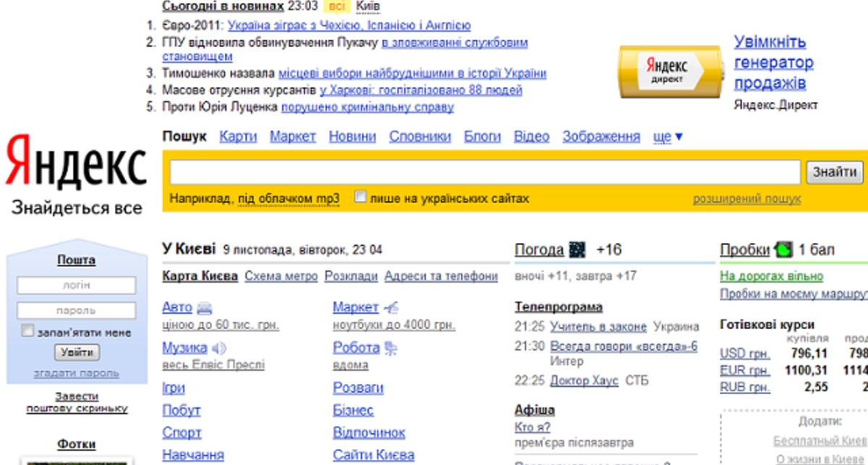Click the green traffic light Пробки icon
The width and height of the screenshot is (868, 465).
tap(783, 250)
